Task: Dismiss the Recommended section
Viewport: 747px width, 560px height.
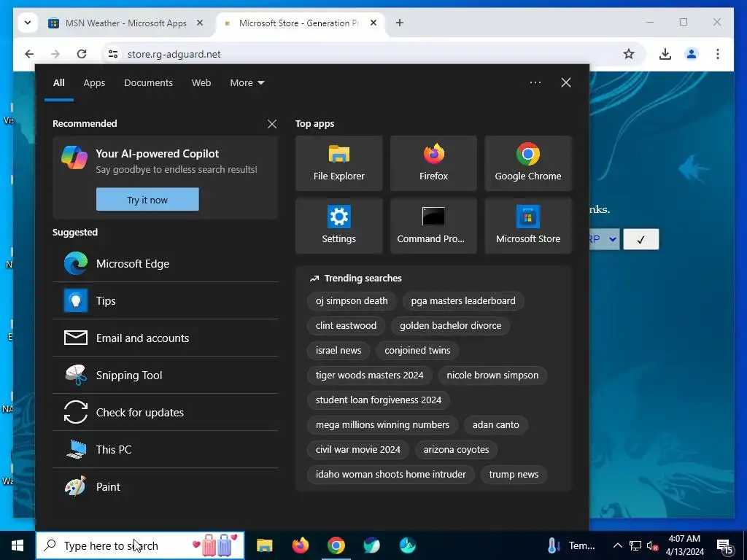Action: coord(272,124)
